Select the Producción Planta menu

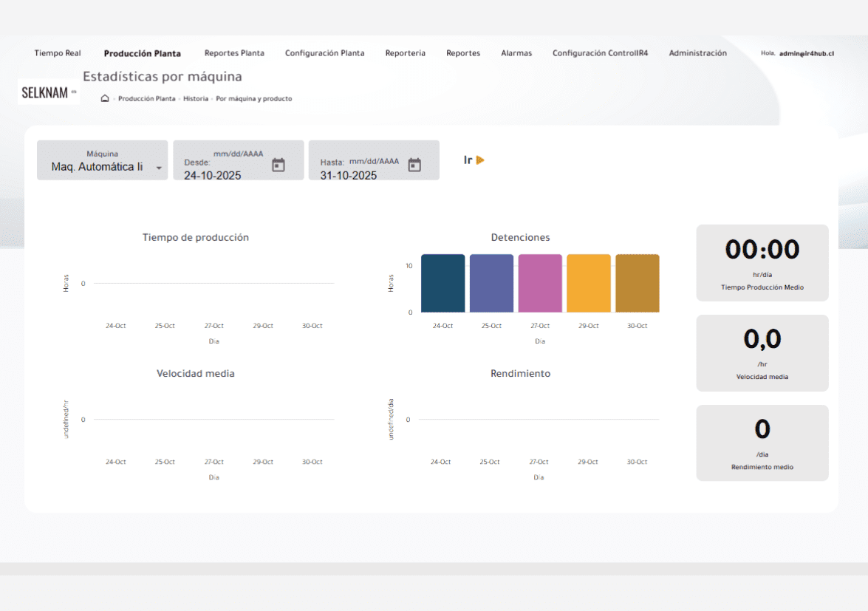(x=142, y=53)
